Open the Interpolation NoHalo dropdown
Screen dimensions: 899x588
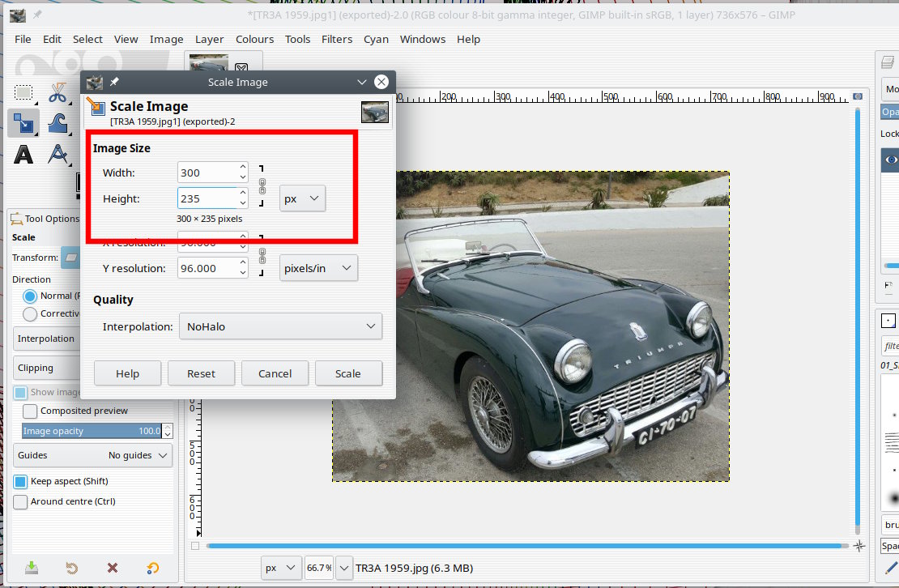click(x=280, y=326)
